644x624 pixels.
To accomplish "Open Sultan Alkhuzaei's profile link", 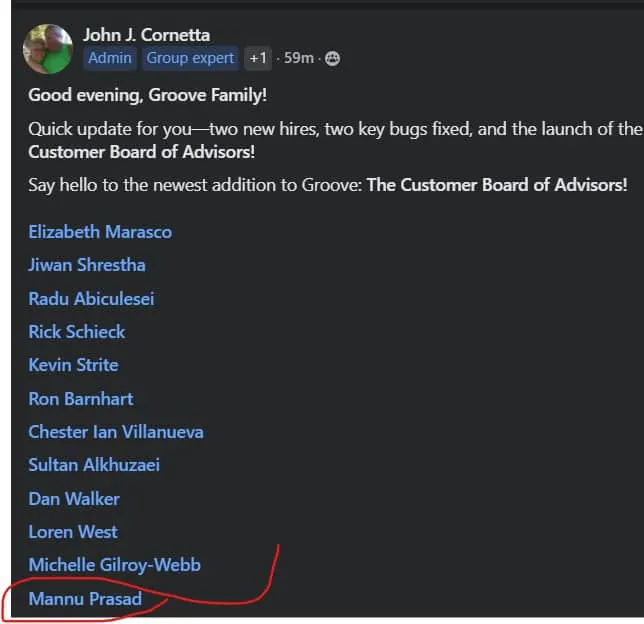I will pos(94,465).
